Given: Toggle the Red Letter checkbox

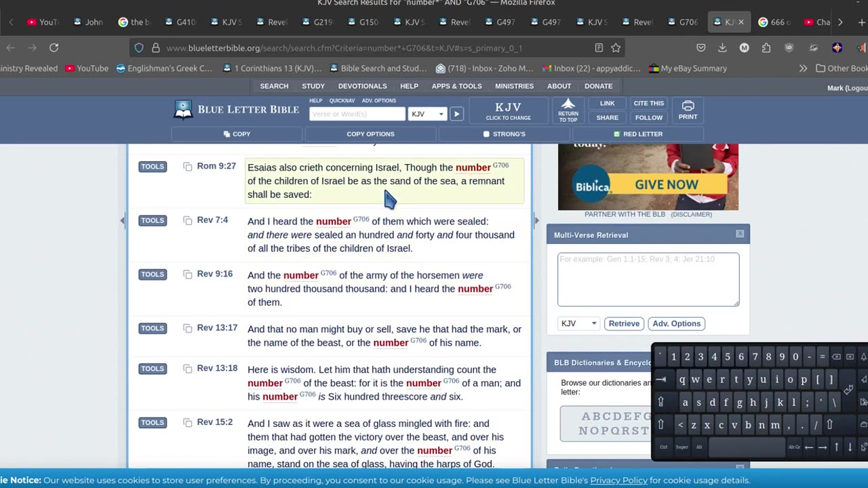Looking at the screenshot, I should [616, 134].
